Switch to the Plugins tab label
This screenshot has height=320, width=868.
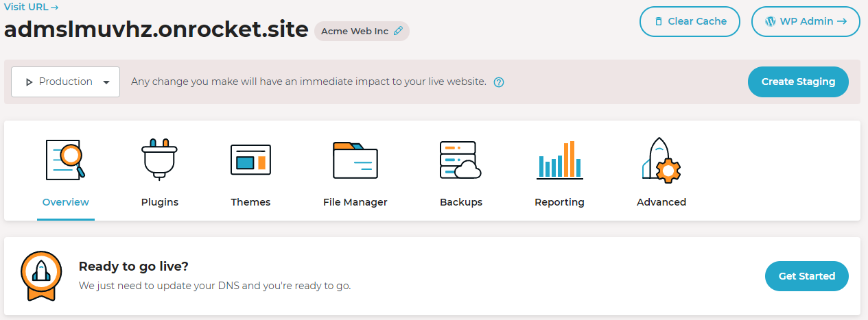[160, 202]
